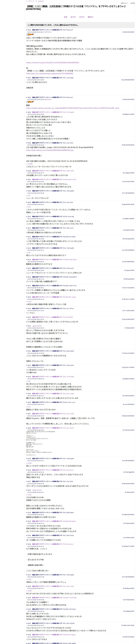The image size is (138, 644).
Task: Open the pbs.twimg.com jpg image link
Action: tap(50, 150)
